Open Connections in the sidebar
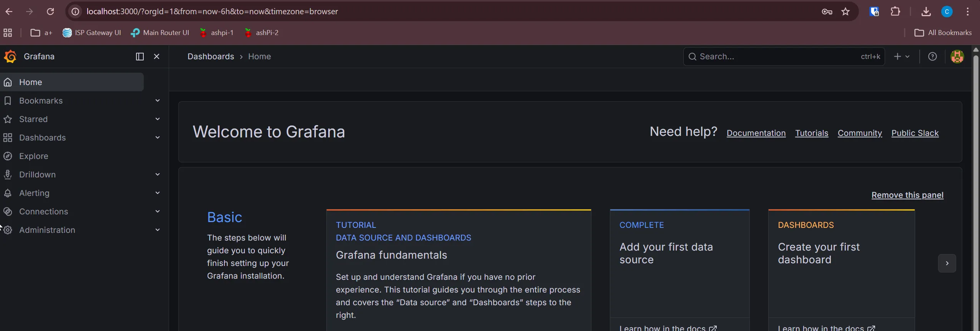The height and width of the screenshot is (331, 980). pyautogui.click(x=43, y=211)
